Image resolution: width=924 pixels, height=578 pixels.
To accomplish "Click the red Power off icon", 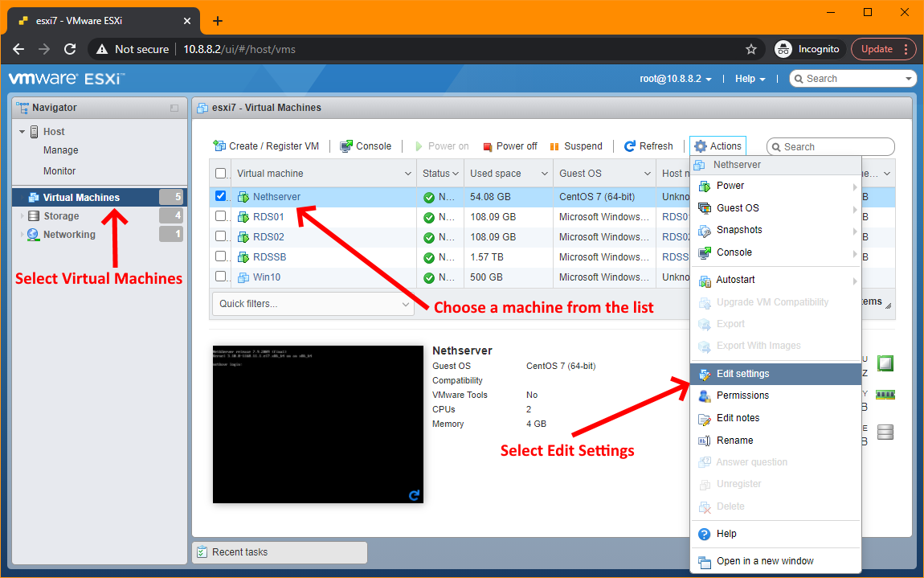I will (x=488, y=147).
